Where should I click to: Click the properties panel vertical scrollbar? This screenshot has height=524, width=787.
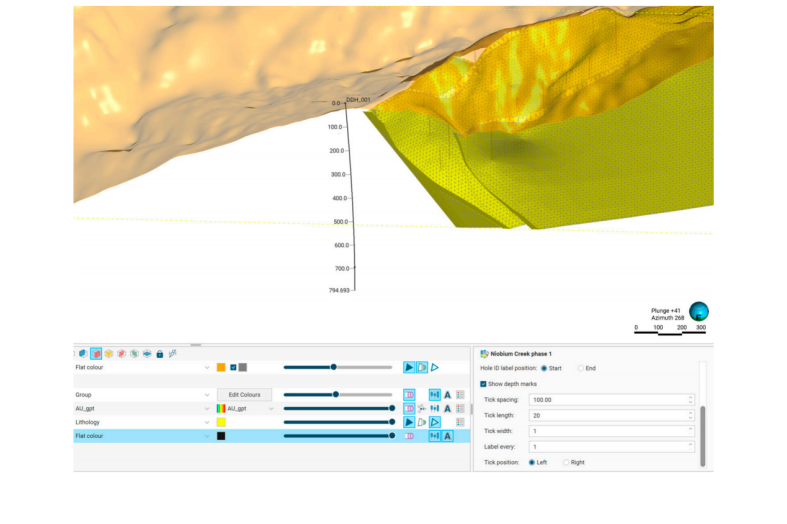tap(702, 435)
